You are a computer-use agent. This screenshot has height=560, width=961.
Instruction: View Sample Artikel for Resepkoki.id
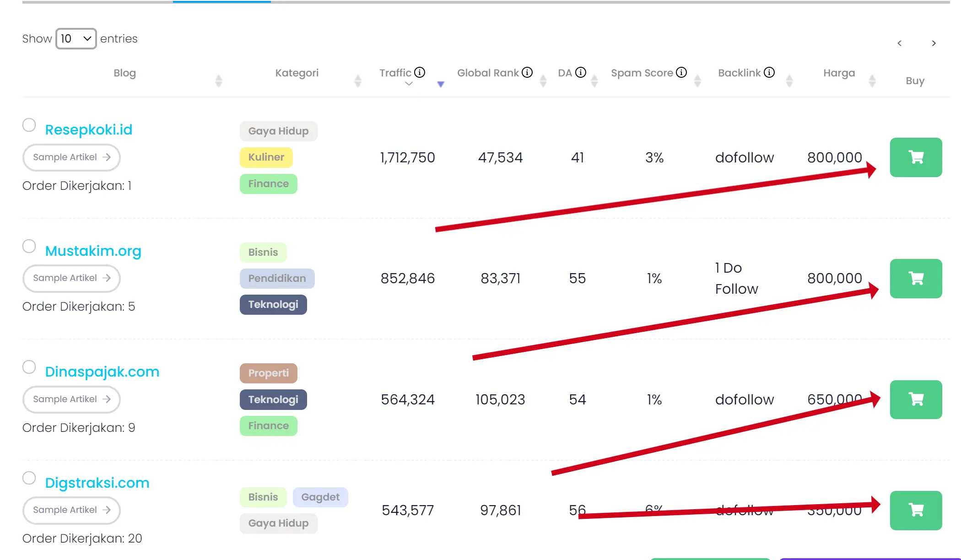71,157
